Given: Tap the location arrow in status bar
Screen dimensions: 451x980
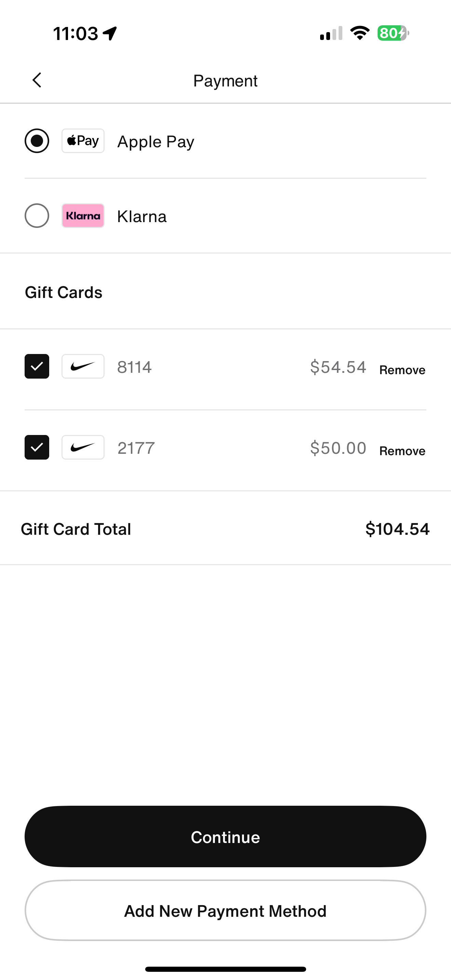Looking at the screenshot, I should 110,33.
